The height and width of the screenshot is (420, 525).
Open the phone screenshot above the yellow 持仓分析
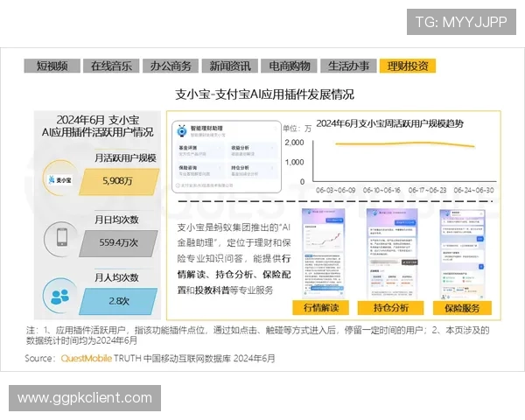[392, 253]
